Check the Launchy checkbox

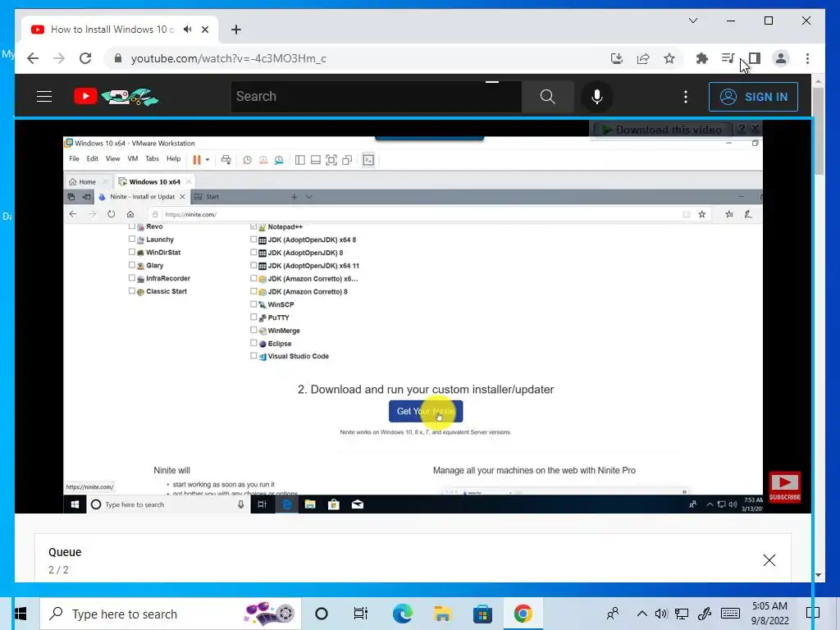point(132,239)
